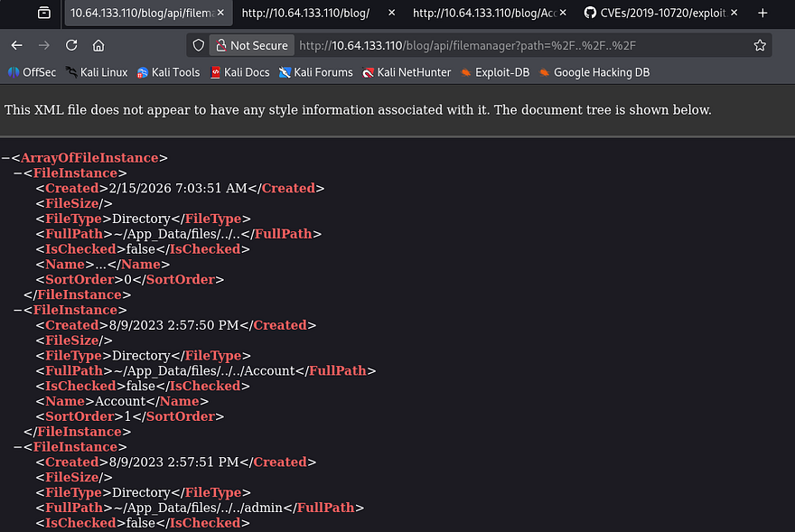This screenshot has width=795, height=532.
Task: Collapse the FileInstance node for the Account directory
Action: [x=18, y=310]
